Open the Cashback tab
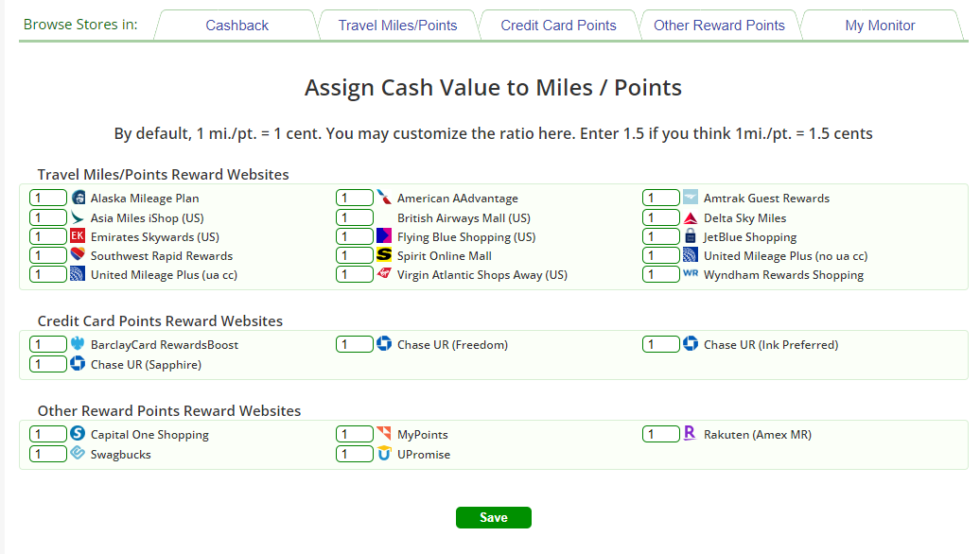 pos(236,26)
